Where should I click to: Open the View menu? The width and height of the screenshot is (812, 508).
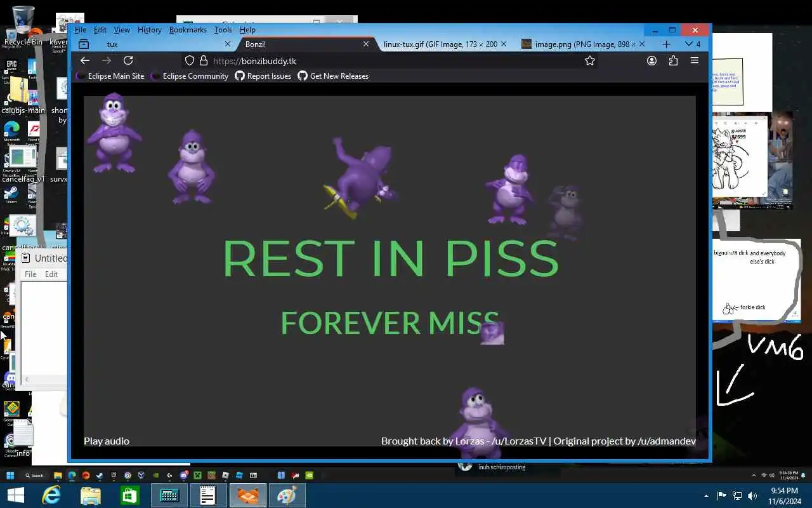pos(122,30)
